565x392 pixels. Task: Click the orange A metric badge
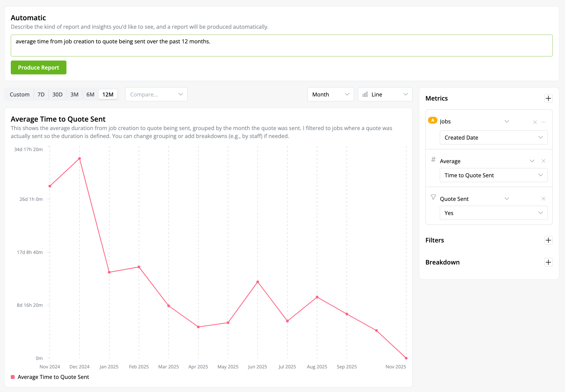point(433,120)
